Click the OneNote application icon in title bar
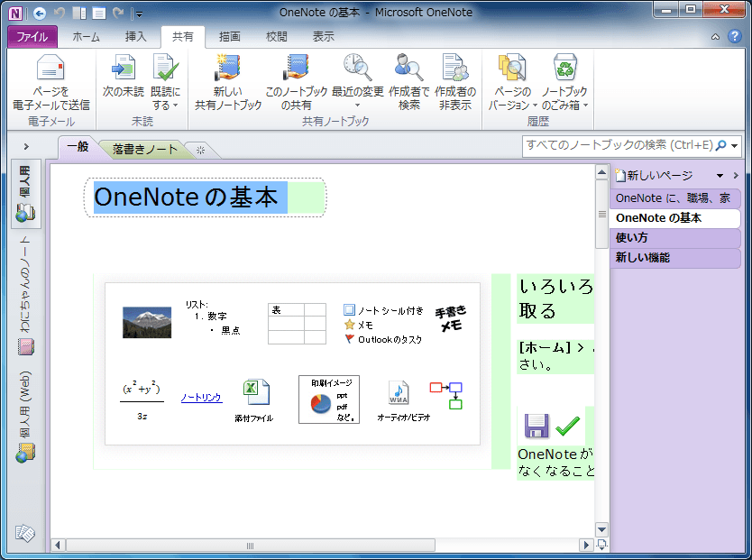The image size is (752, 560). coord(15,13)
